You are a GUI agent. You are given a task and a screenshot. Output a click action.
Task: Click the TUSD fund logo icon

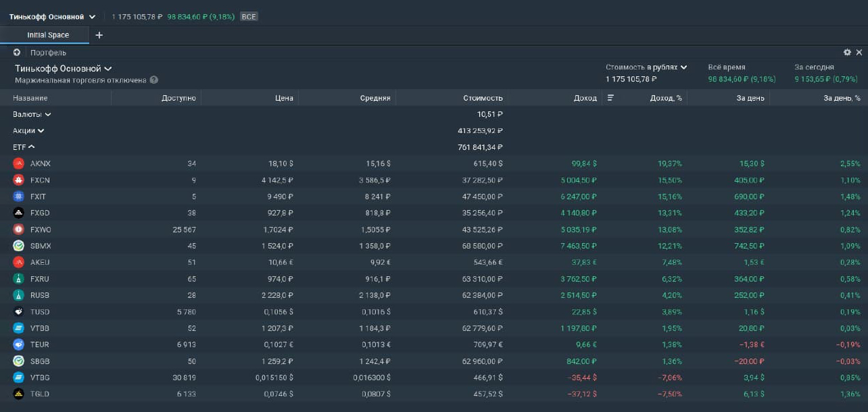click(x=18, y=311)
